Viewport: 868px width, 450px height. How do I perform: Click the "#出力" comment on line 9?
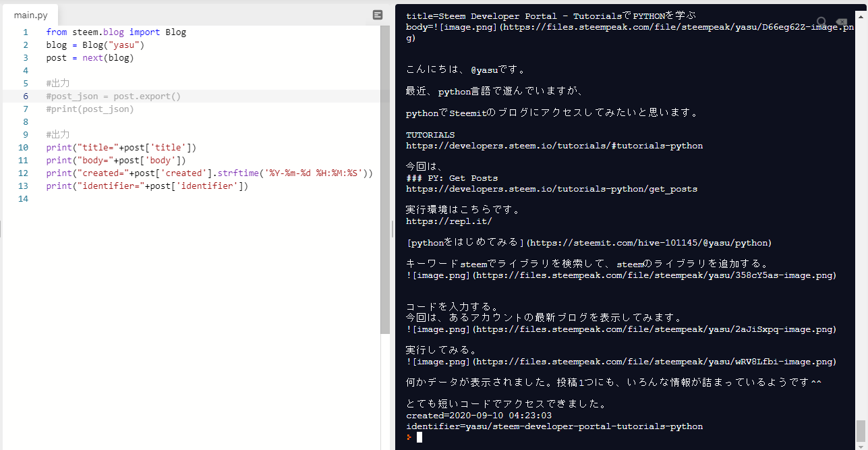coord(58,135)
